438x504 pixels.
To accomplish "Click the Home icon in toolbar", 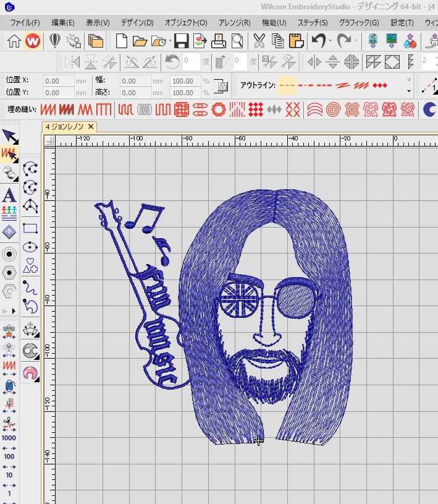I will (x=14, y=41).
